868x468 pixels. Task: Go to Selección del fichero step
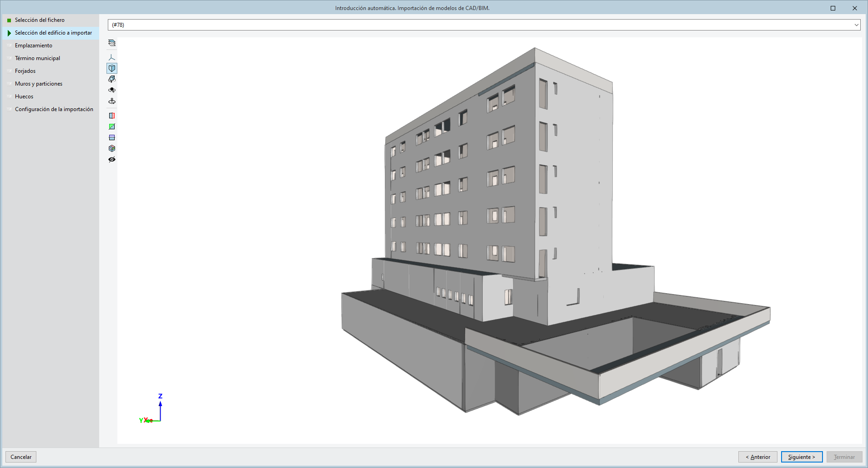pos(50,20)
